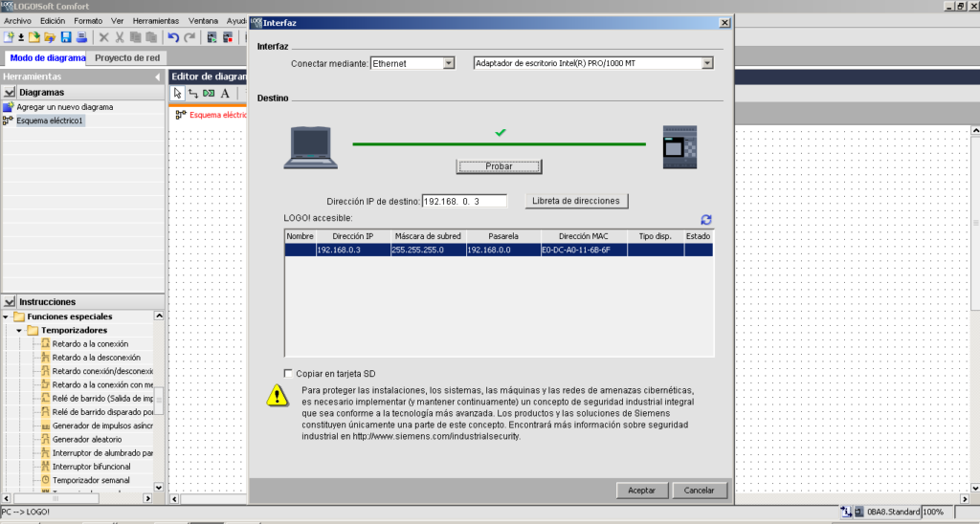This screenshot has width=980, height=524.
Task: Click the Dirección IP de destino field
Action: (x=464, y=201)
